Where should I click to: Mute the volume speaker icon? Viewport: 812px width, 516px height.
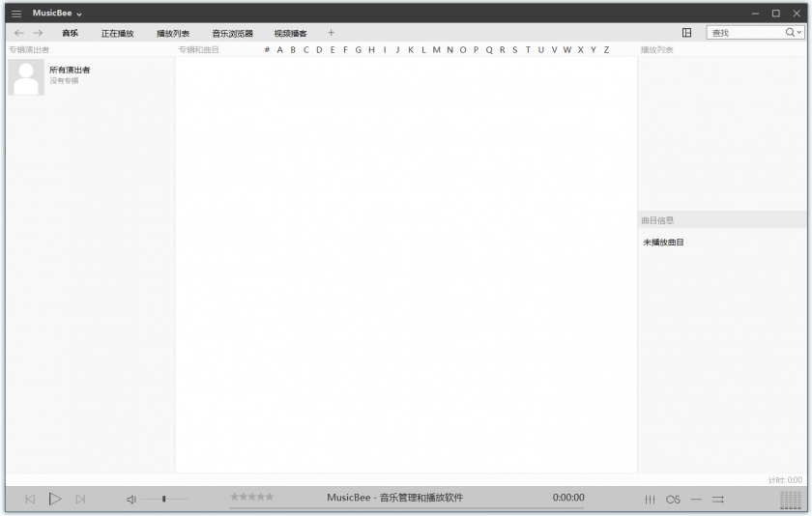[131, 499]
